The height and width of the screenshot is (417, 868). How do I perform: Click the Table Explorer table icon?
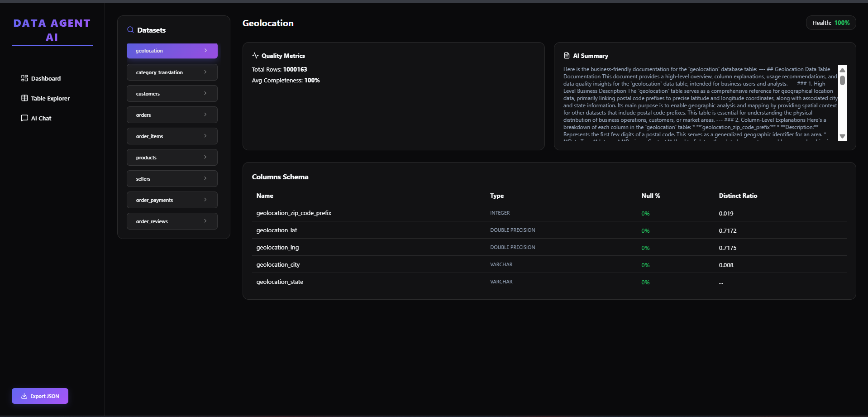(24, 98)
